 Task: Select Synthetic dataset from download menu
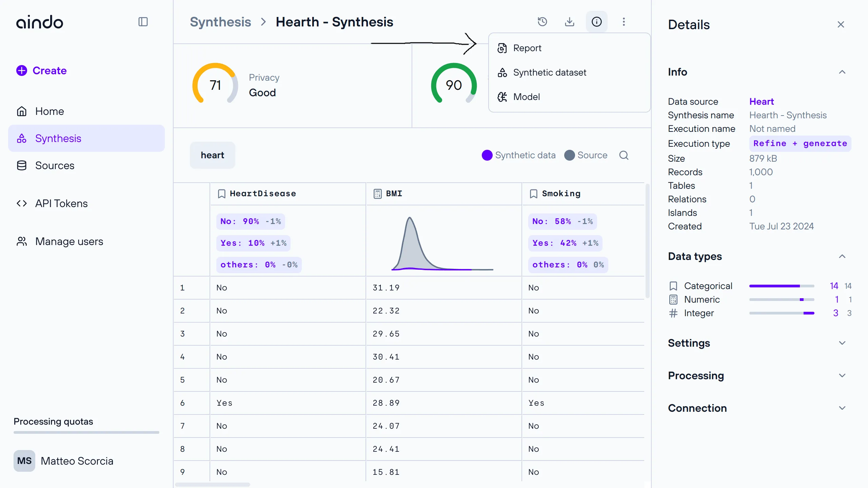[570, 73]
